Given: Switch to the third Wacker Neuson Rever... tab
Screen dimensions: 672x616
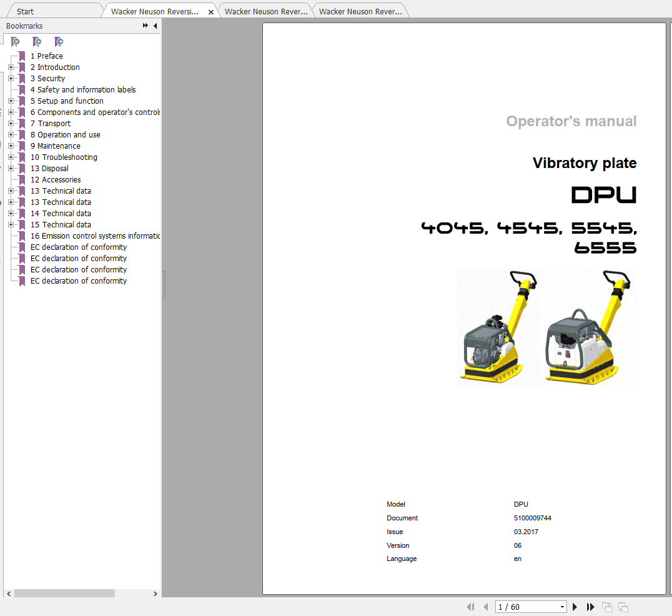Looking at the screenshot, I should (360, 12).
